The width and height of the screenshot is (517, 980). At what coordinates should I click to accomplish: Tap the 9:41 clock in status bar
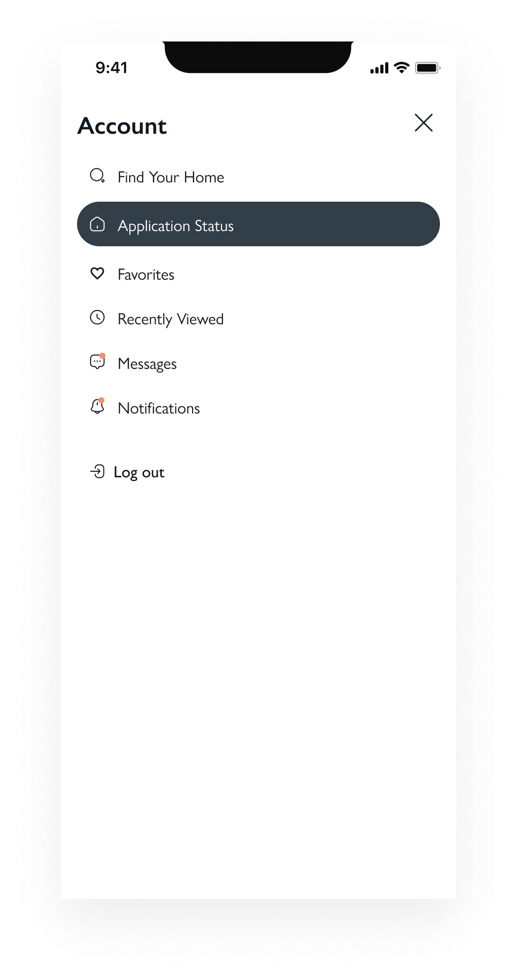tap(112, 68)
